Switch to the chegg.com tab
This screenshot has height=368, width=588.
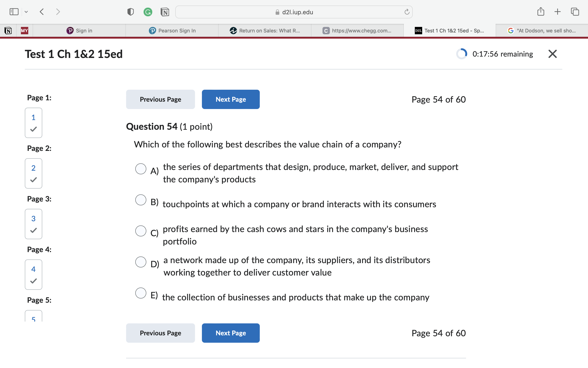tap(357, 31)
